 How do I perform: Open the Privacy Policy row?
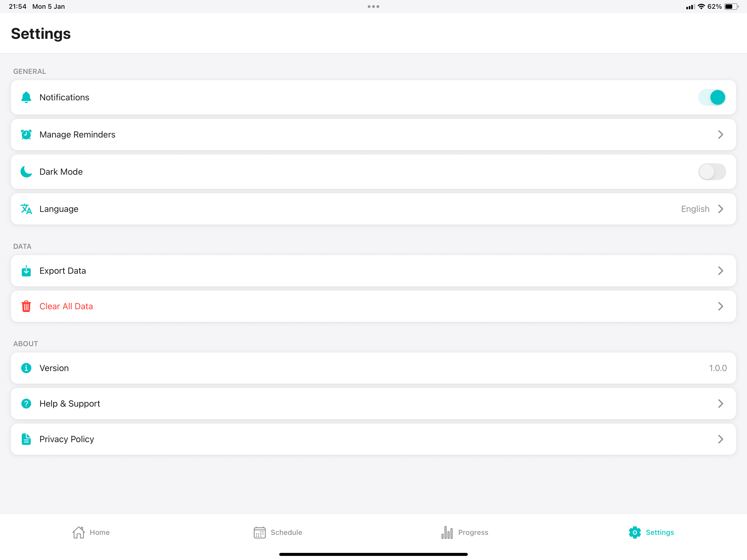coord(373,439)
